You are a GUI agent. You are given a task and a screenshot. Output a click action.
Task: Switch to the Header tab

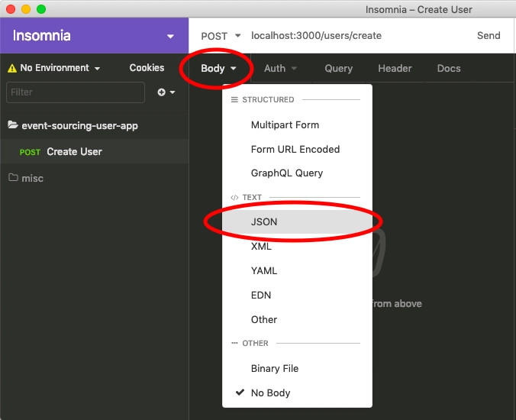click(395, 69)
